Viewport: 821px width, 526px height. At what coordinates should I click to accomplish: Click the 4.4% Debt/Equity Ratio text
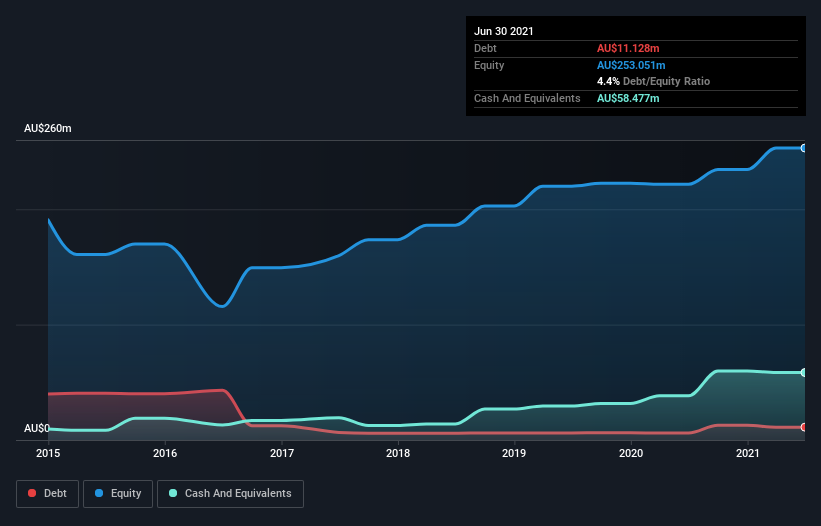pyautogui.click(x=653, y=81)
